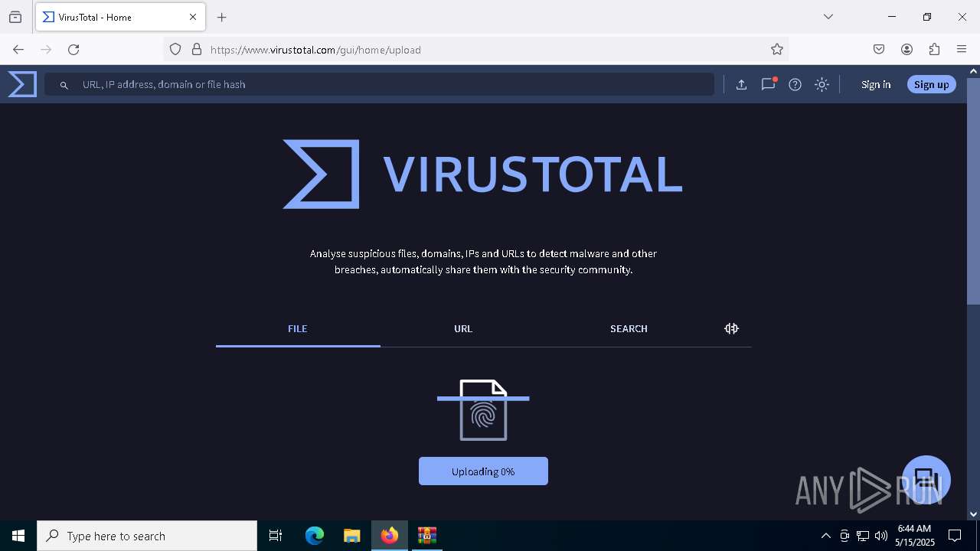Image resolution: width=980 pixels, height=551 pixels.
Task: Click the Type here to search box
Action: click(147, 536)
